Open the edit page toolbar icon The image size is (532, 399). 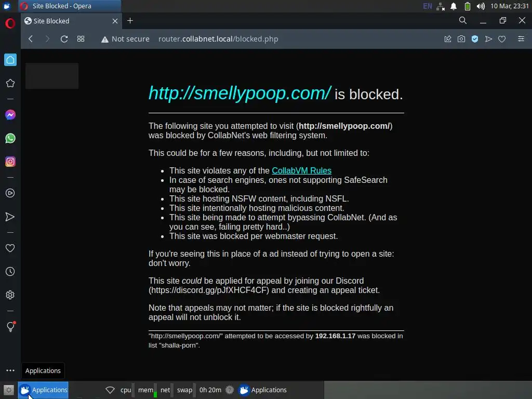click(x=448, y=39)
